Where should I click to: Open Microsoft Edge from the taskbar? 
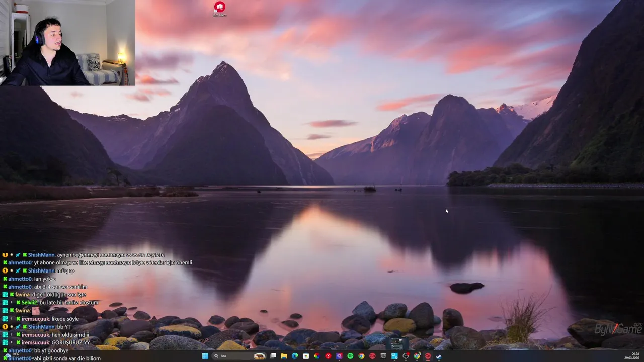point(295,356)
